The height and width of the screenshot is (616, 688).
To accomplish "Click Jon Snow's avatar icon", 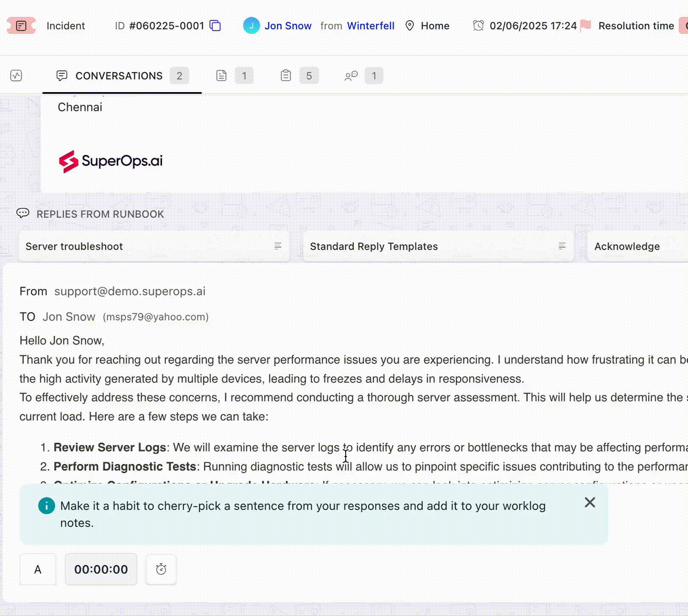I will pos(251,26).
